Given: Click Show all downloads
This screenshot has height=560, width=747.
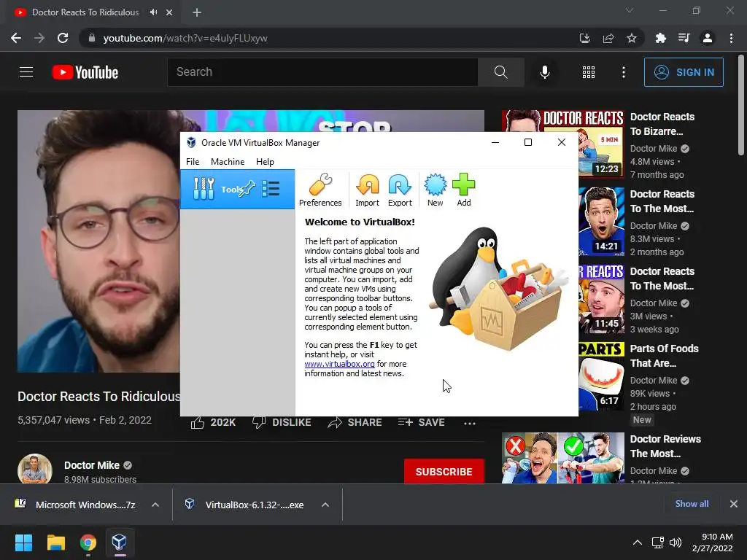Looking at the screenshot, I should [x=692, y=504].
